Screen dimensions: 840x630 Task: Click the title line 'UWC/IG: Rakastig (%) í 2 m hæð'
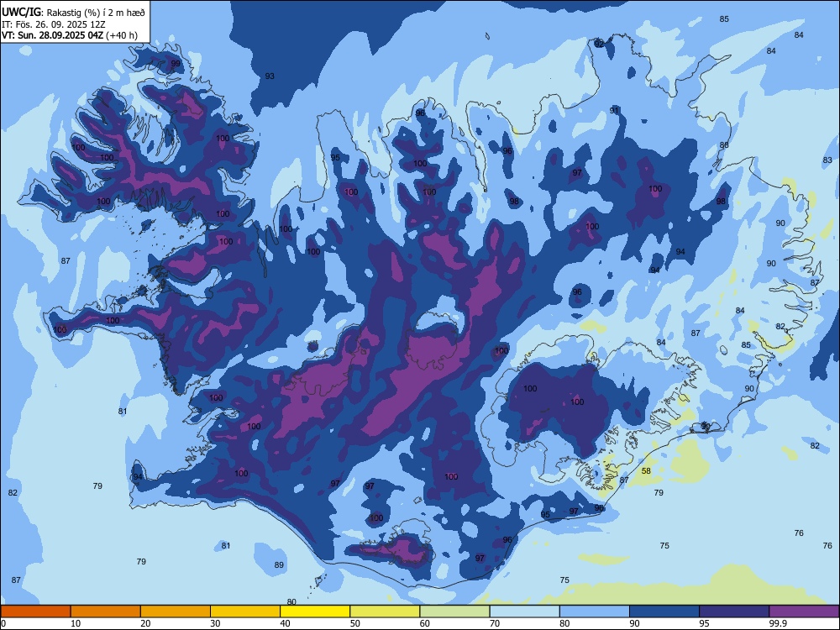[x=73, y=13]
